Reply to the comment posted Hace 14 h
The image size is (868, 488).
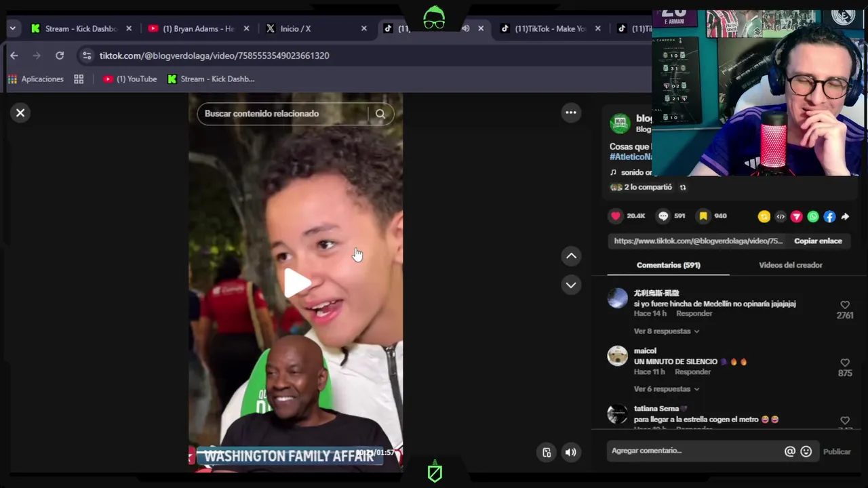[x=694, y=314]
